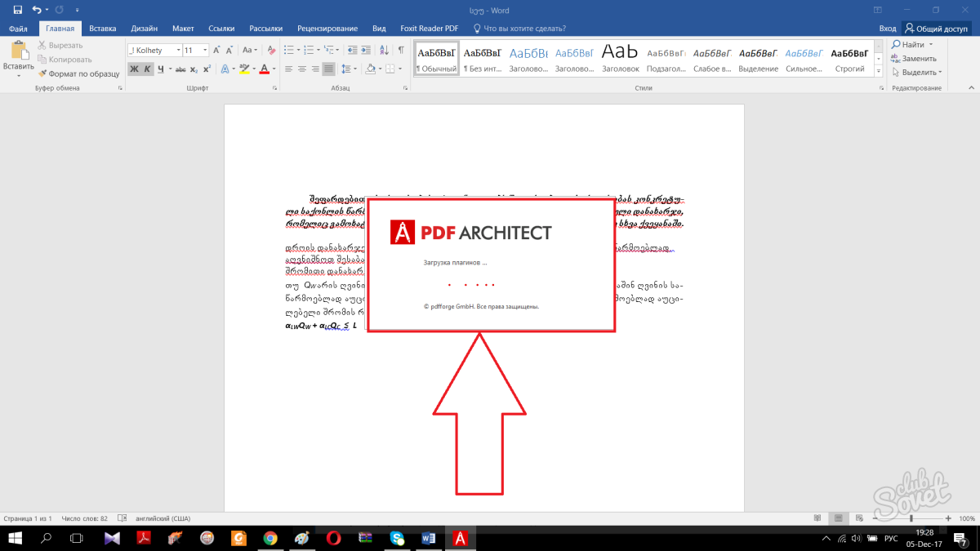
Task: Center align the text
Action: [x=301, y=69]
